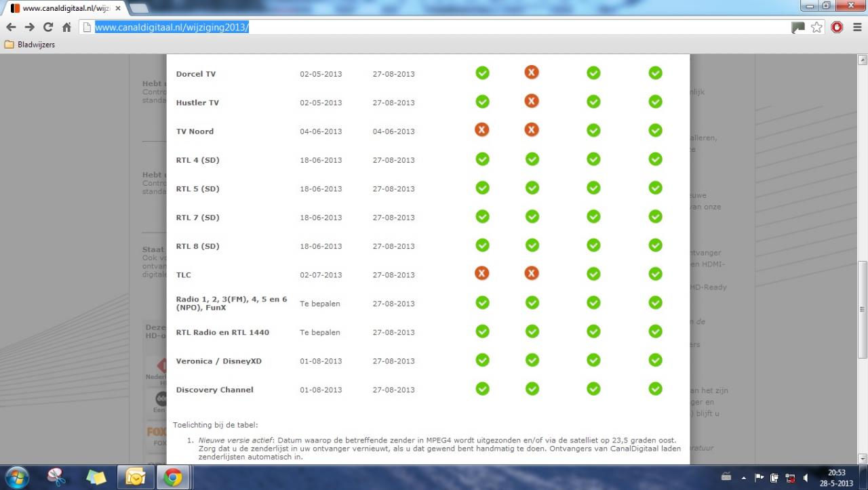
Task: Click the channel name RTL 8 (SD)
Action: [197, 246]
